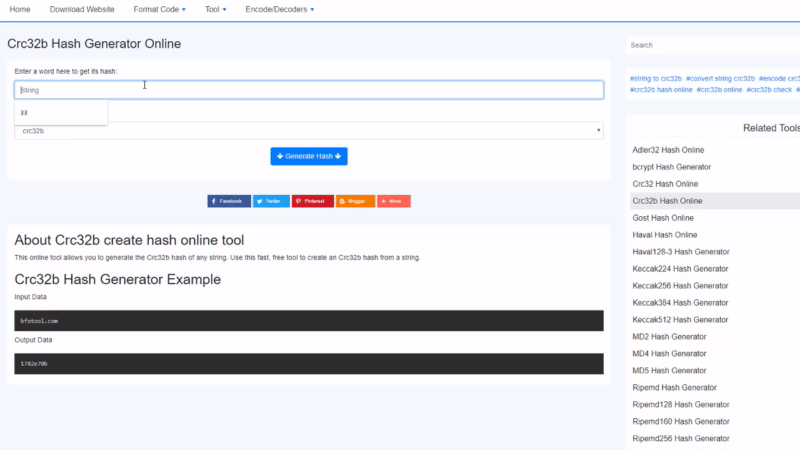This screenshot has height=450, width=800.
Task: Share page via Twitter button
Action: click(x=271, y=201)
